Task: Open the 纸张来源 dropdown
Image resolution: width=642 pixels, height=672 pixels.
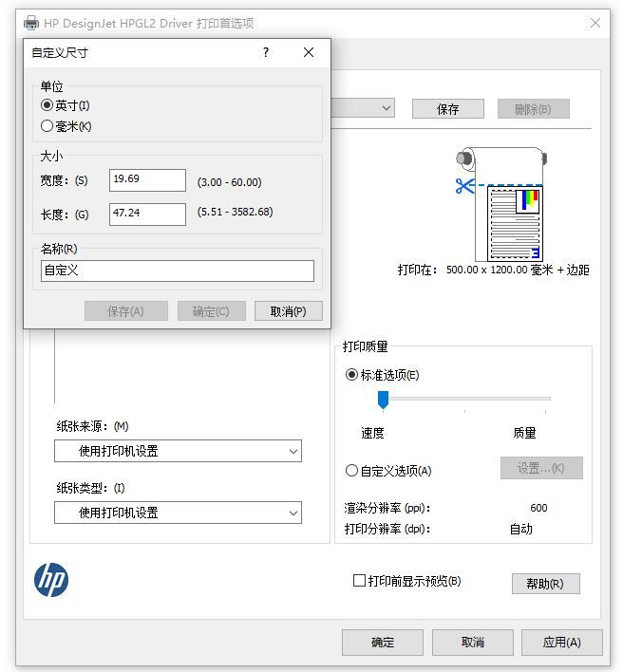Action: [x=178, y=451]
